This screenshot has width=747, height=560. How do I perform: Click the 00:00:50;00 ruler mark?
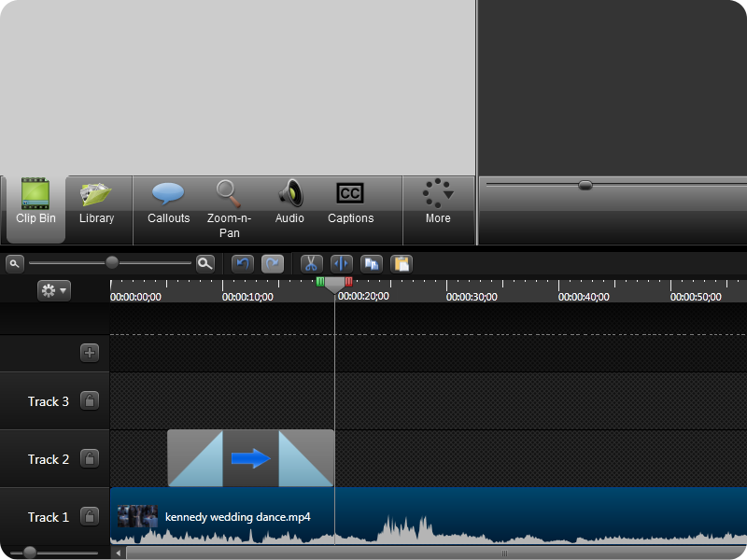point(696,297)
